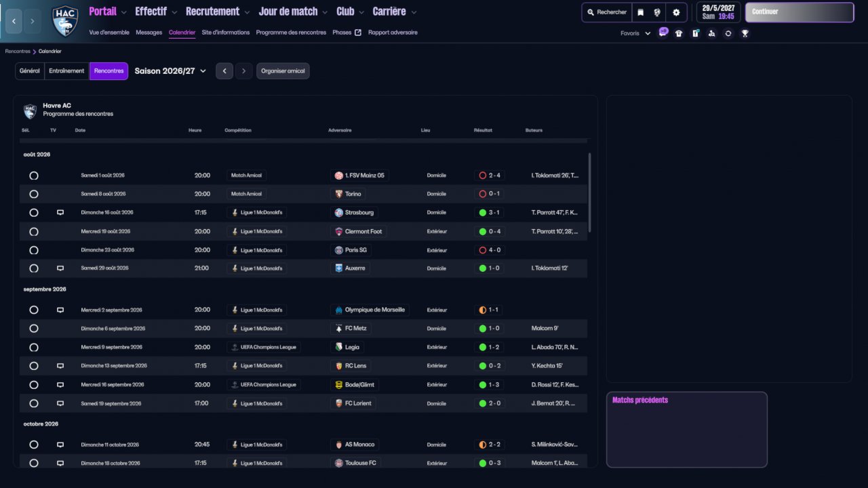
Task: Select the Clermont Foot match radio button
Action: coord(34,232)
